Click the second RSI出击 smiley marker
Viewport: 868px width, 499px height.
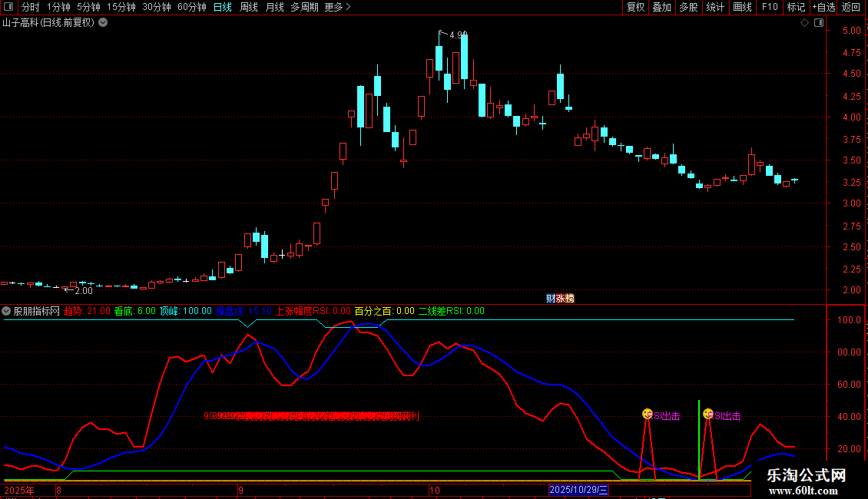(708, 414)
